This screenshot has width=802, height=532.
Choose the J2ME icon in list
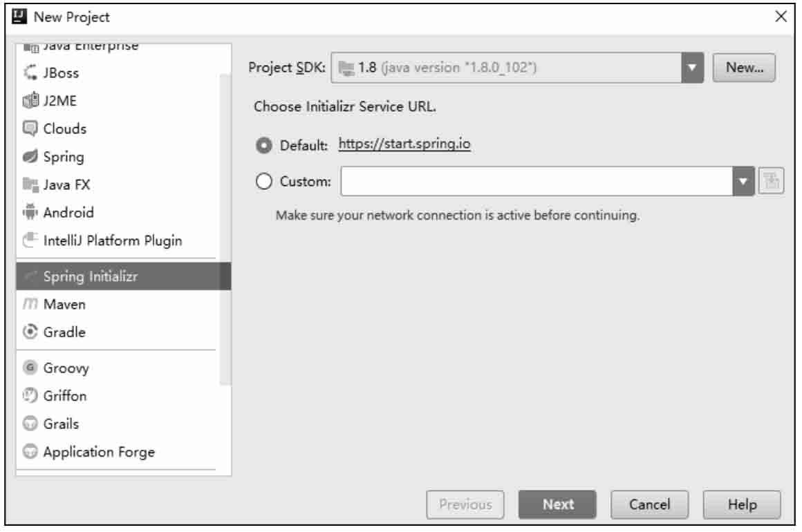point(30,100)
